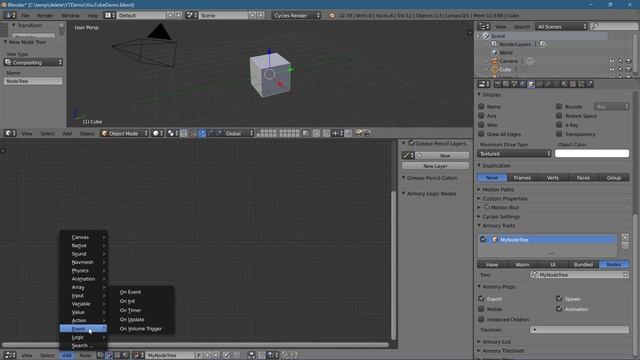Enable the Axis display checkbox
Screen dimensions: 640x360
(482, 116)
